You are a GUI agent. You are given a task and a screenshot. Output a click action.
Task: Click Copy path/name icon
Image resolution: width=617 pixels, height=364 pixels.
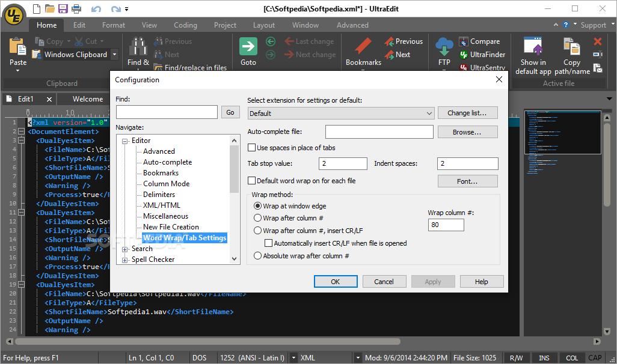(572, 46)
